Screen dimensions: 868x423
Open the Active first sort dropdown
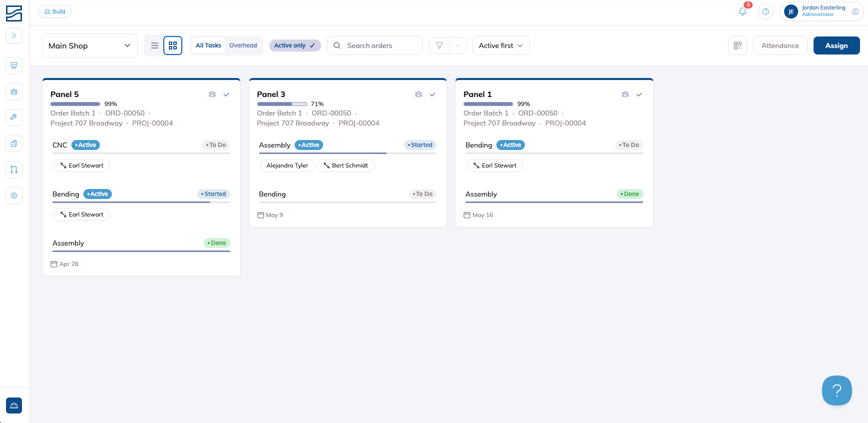pos(501,45)
